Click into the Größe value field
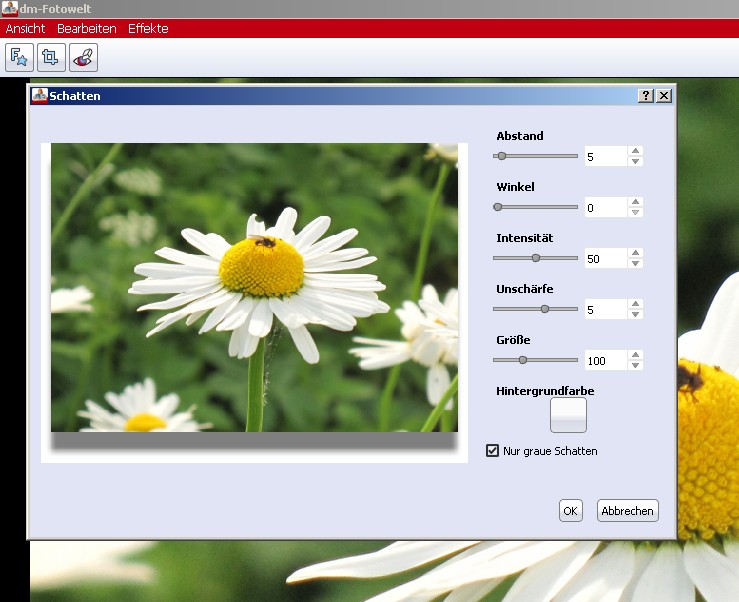The height and width of the screenshot is (602, 739). coord(605,360)
